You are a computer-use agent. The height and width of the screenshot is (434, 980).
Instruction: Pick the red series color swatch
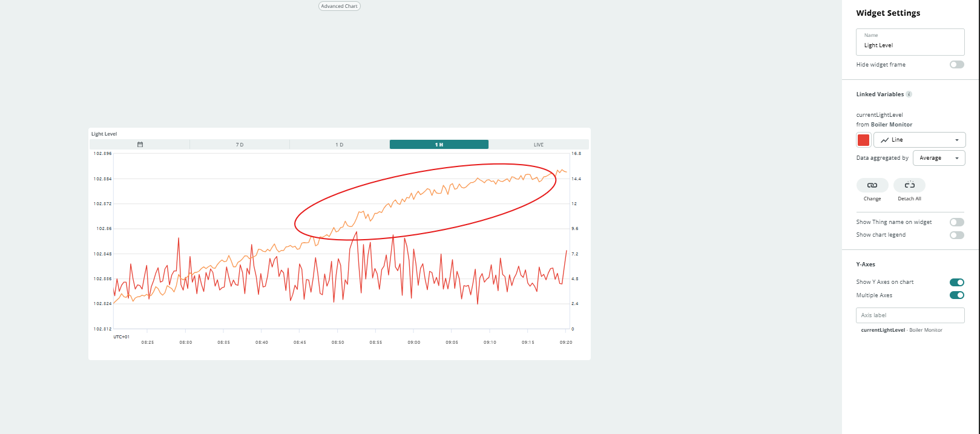[x=864, y=140]
